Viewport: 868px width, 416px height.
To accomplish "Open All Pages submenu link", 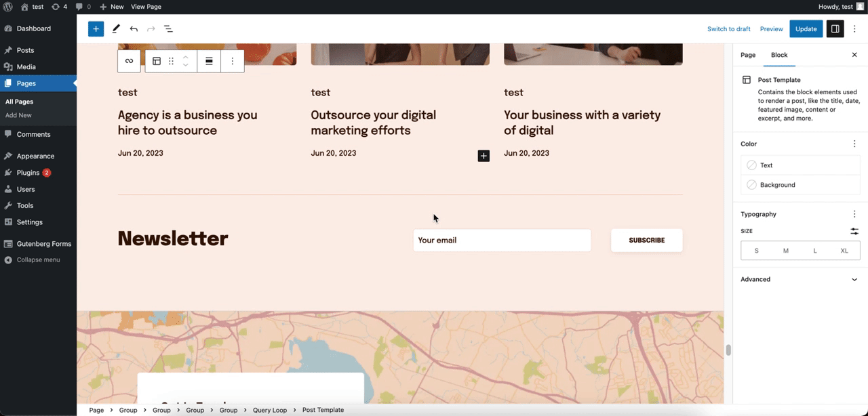I will (19, 102).
